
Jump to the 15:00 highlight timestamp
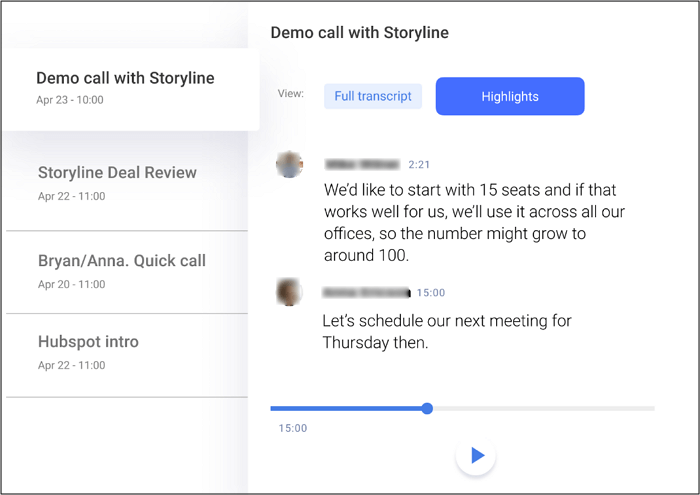pos(431,293)
